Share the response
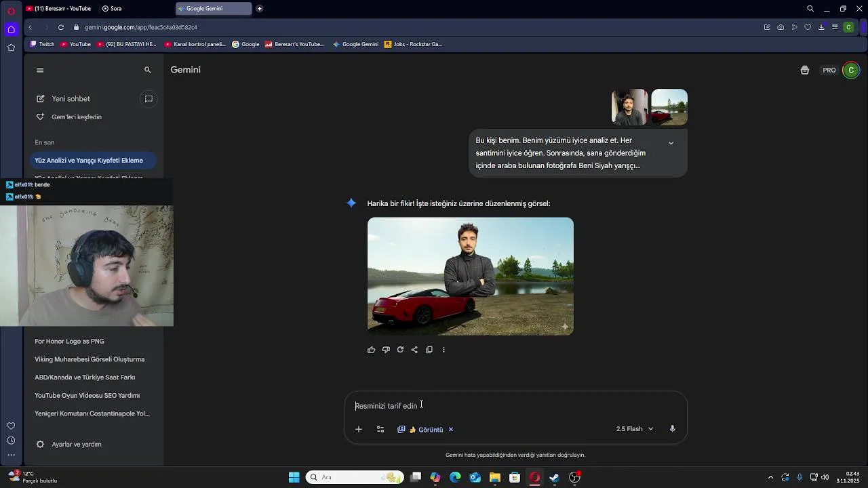The height and width of the screenshot is (488, 868). 414,350
